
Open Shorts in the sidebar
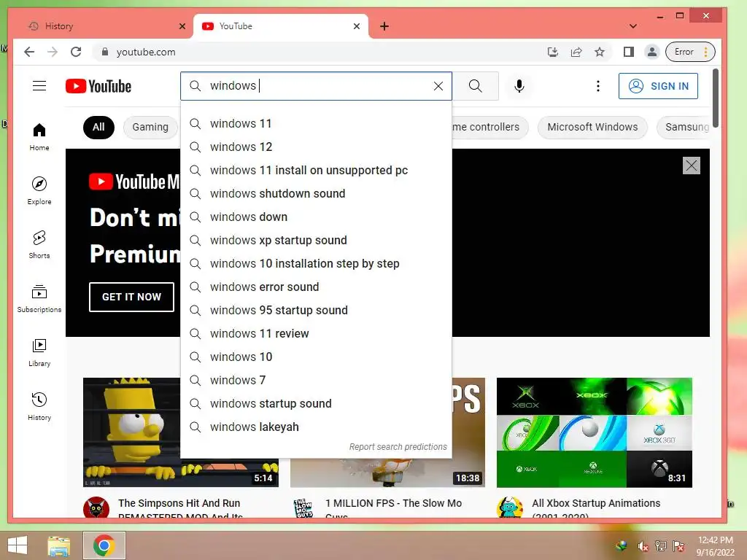pos(39,245)
